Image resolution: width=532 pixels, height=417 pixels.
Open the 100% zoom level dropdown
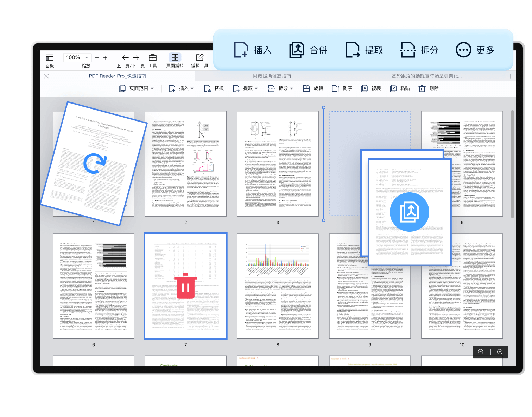[x=77, y=57]
